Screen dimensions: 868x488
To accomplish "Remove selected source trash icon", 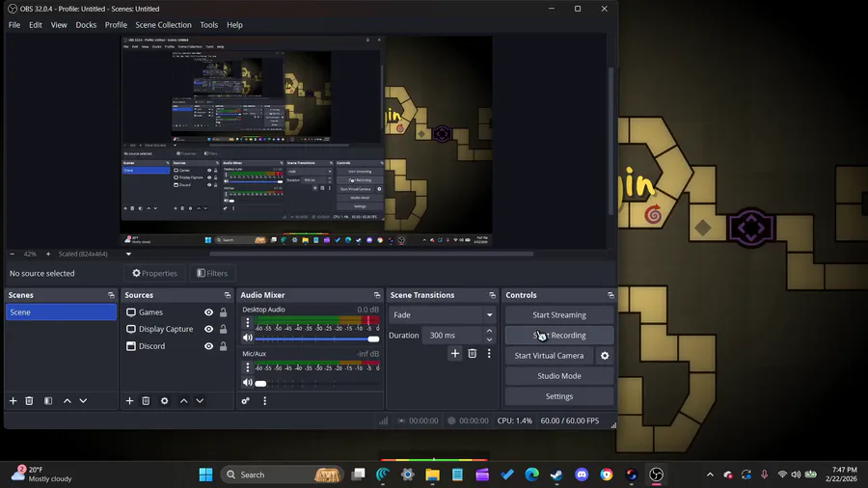I will coord(146,400).
